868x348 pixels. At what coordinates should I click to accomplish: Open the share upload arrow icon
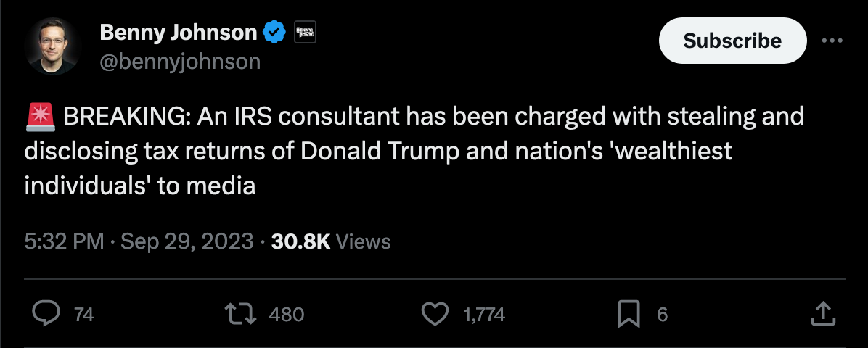click(822, 313)
